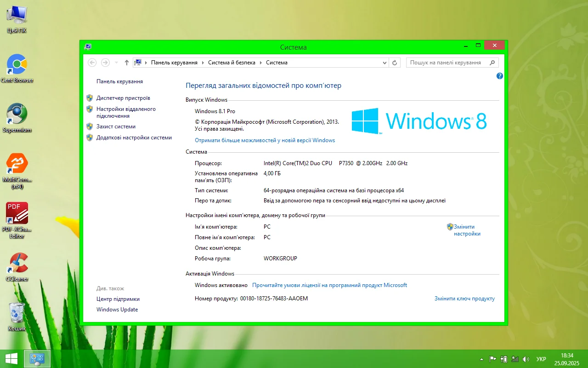Open the Recycle Bin (Кошик) icon
Viewport: 588px width, 368px height.
coord(17,313)
